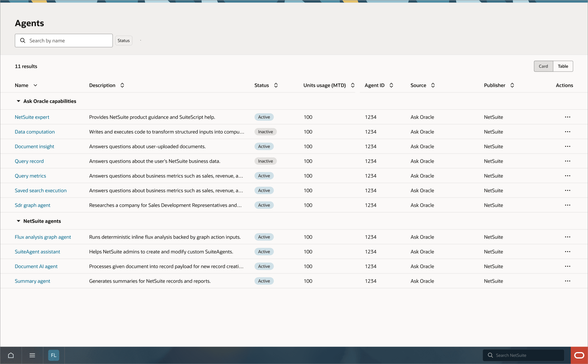Open the Data computation agent
The image size is (588, 364).
(x=35, y=132)
